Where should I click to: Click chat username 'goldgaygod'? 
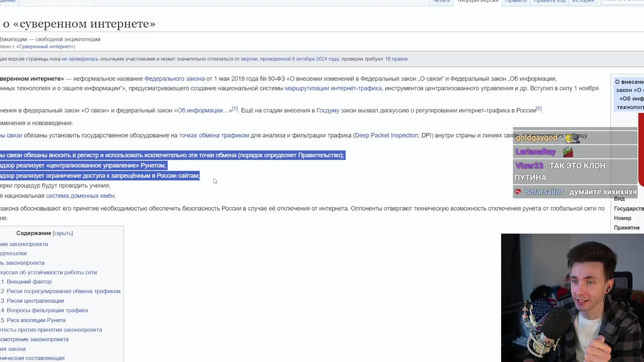536,138
